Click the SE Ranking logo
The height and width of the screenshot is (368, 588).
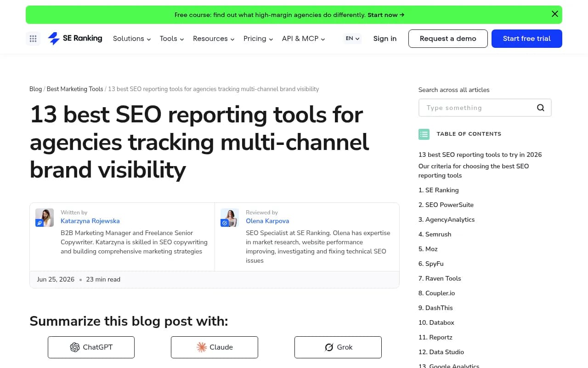coord(75,39)
